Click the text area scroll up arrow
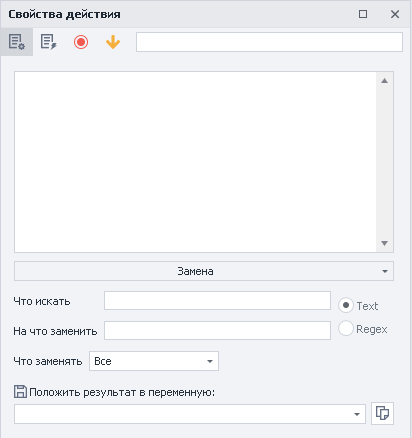412x438 pixels. click(384, 81)
